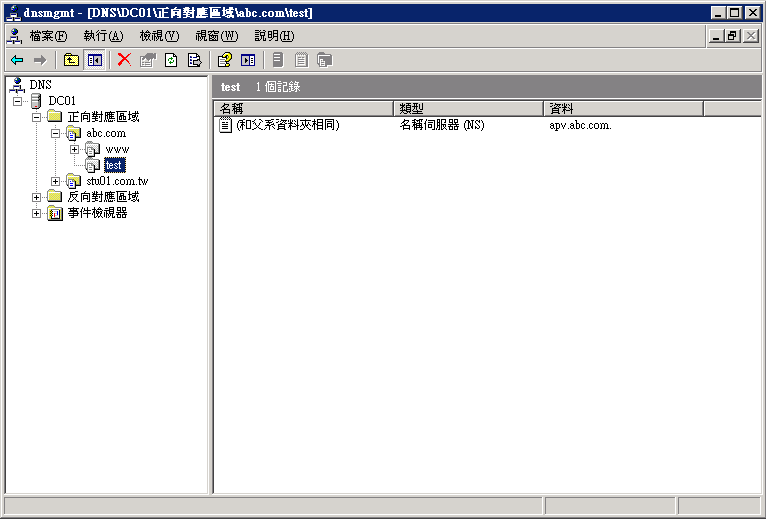
Task: Select the stu01.com.tw zone
Action: 117,181
